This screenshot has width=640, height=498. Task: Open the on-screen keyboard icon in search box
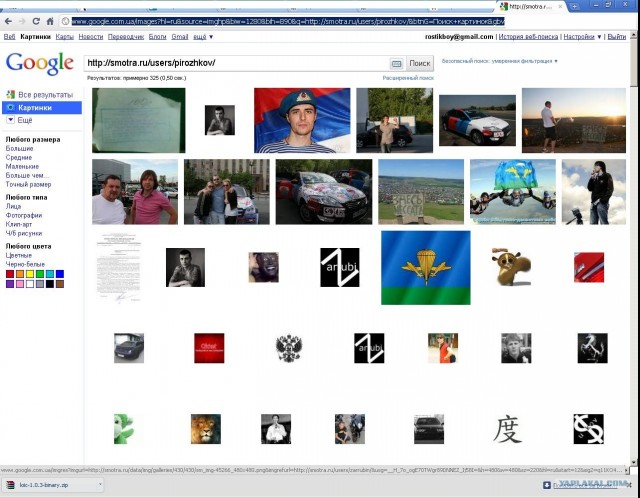[x=396, y=64]
